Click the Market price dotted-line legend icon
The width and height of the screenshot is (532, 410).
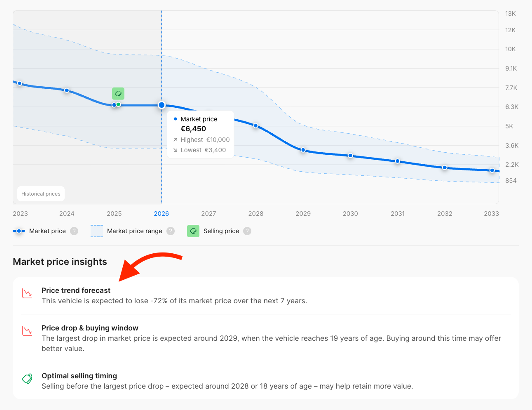point(19,231)
